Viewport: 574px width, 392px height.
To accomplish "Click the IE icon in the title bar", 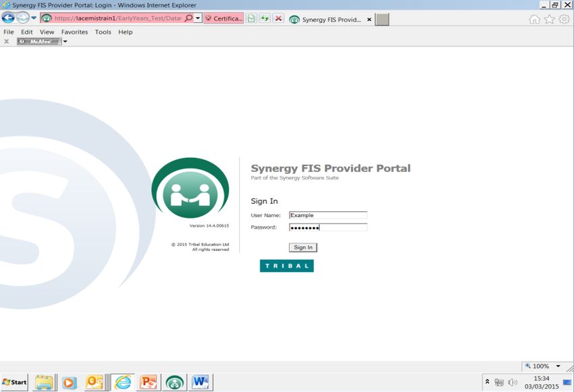I will click(6, 5).
